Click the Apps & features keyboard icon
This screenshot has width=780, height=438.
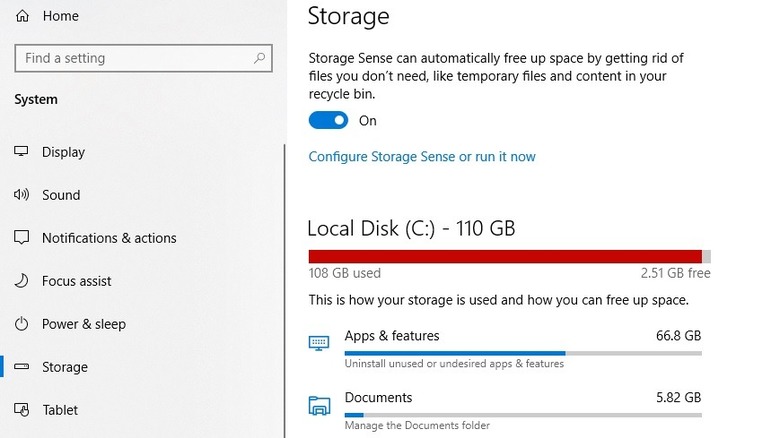[x=319, y=343]
